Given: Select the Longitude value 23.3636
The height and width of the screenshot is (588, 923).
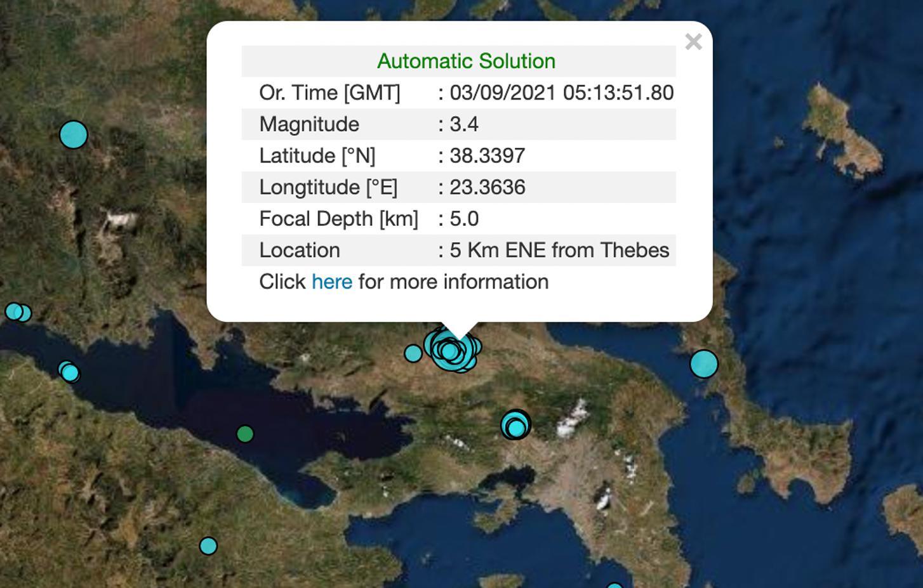Looking at the screenshot, I should click(487, 188).
